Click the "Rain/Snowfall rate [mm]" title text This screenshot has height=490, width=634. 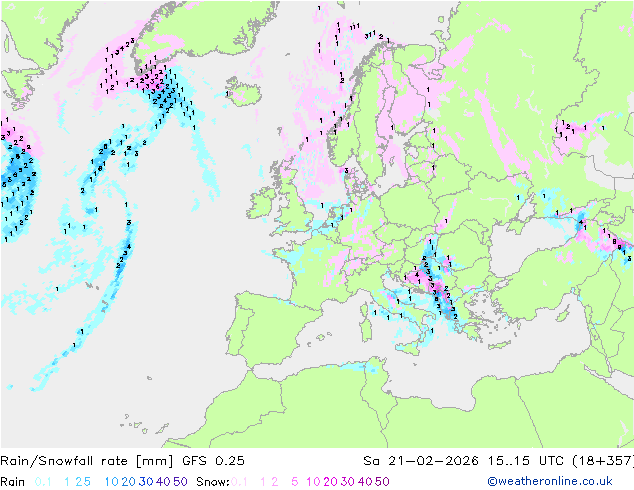pyautogui.click(x=87, y=461)
